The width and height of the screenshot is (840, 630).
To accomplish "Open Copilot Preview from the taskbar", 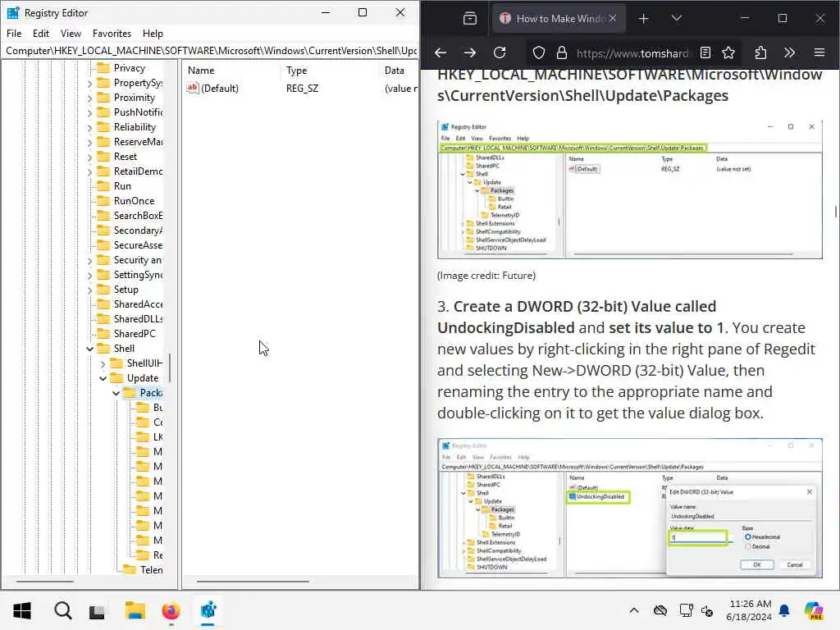I will point(814,610).
